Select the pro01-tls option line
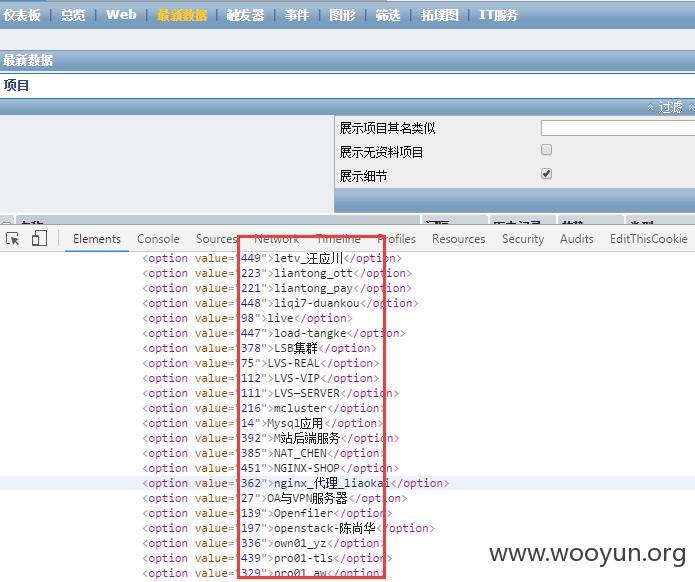 pyautogui.click(x=267, y=559)
